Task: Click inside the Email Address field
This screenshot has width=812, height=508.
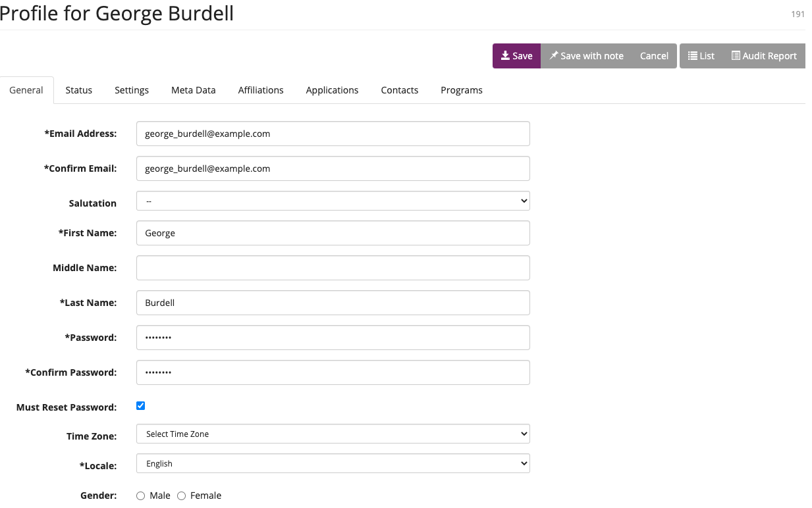Action: click(333, 134)
